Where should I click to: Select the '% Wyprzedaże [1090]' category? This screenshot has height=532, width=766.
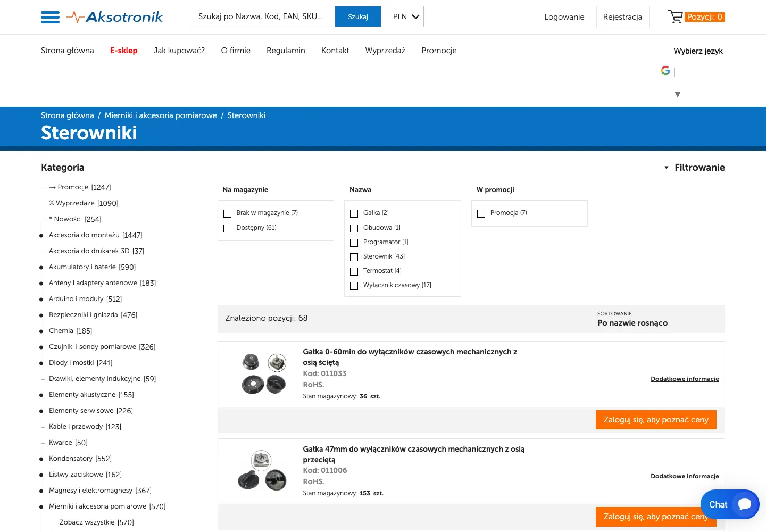coord(84,203)
